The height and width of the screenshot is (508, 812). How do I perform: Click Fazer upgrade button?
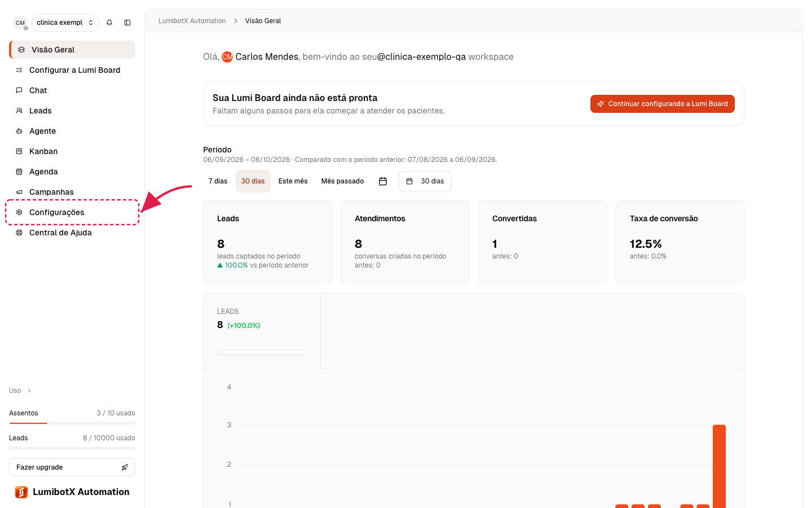(72, 467)
